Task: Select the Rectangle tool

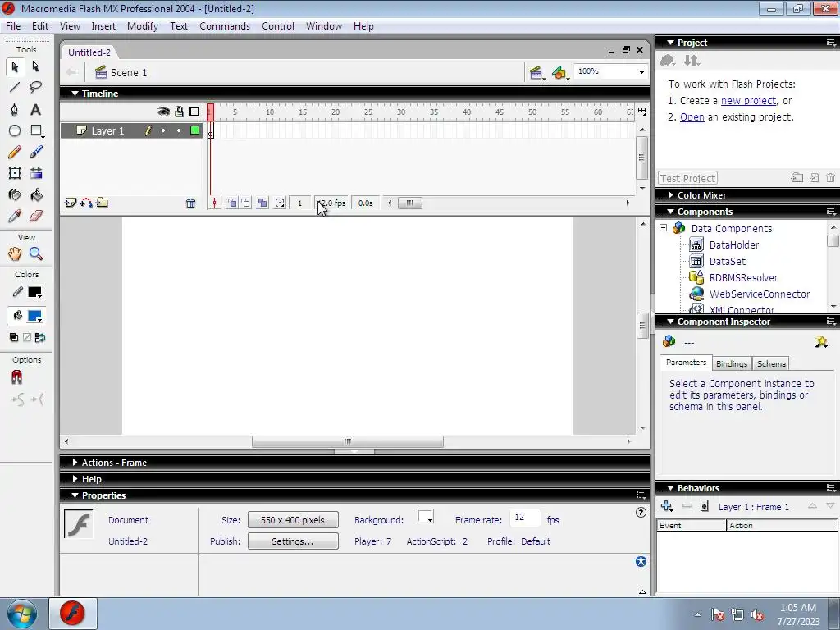Action: (36, 130)
